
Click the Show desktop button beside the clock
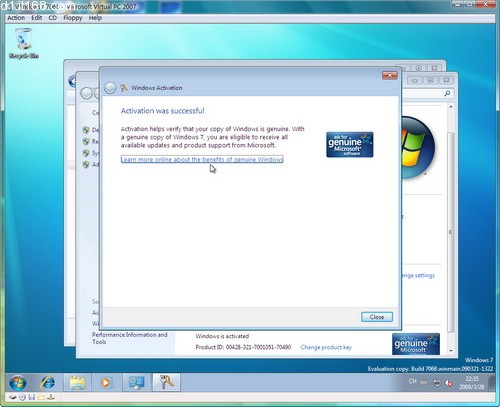pos(492,382)
